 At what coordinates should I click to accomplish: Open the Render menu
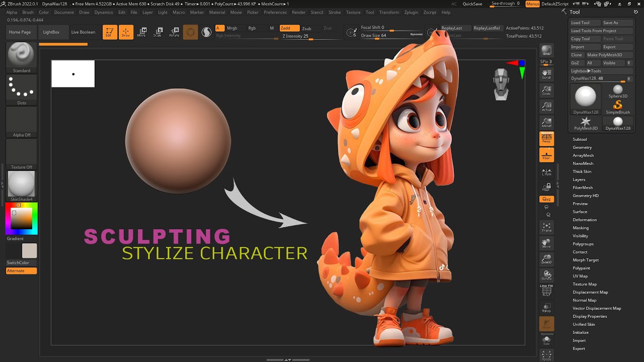299,12
